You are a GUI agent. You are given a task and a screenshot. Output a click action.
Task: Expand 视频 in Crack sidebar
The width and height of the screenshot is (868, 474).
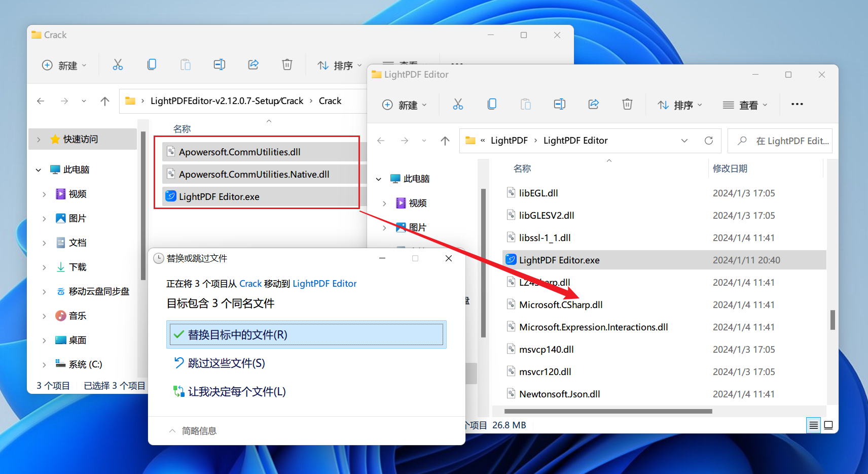coord(44,194)
